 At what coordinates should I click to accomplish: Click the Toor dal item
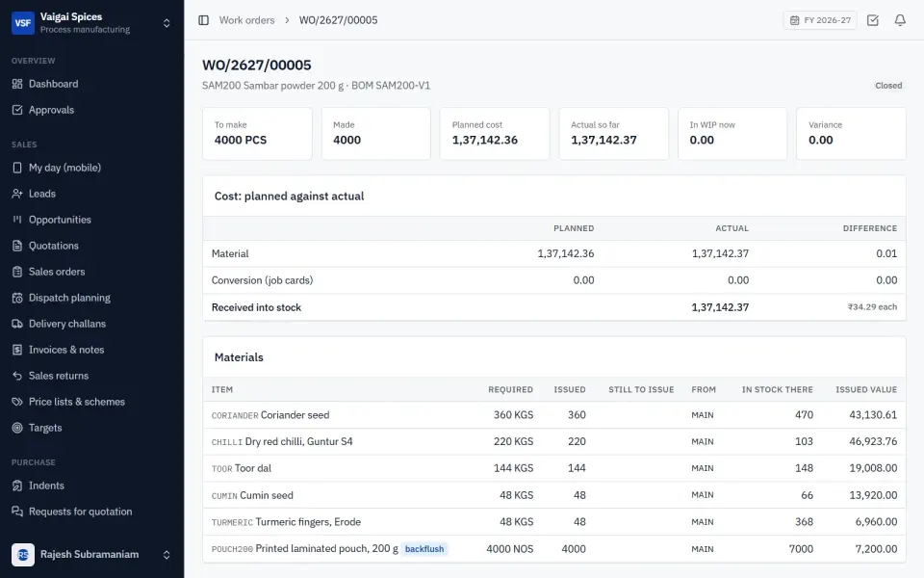253,468
